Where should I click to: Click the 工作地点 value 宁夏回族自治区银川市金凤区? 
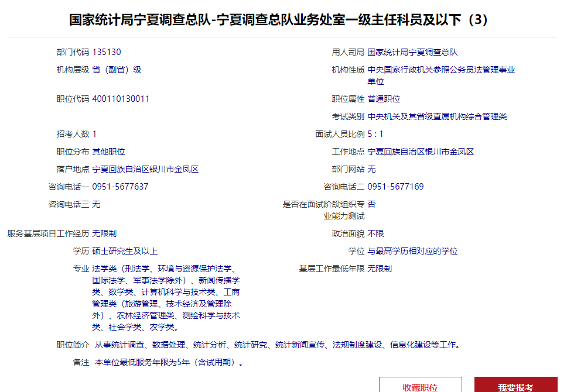pos(421,152)
